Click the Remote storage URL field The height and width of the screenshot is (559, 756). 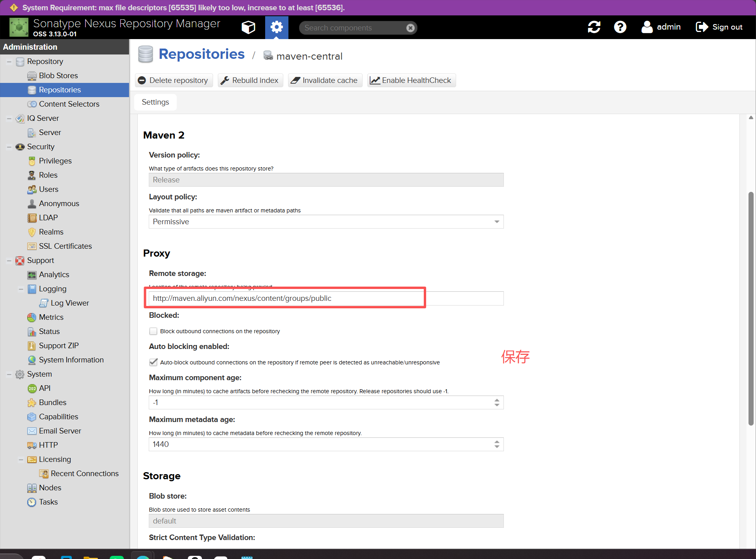[x=326, y=298]
